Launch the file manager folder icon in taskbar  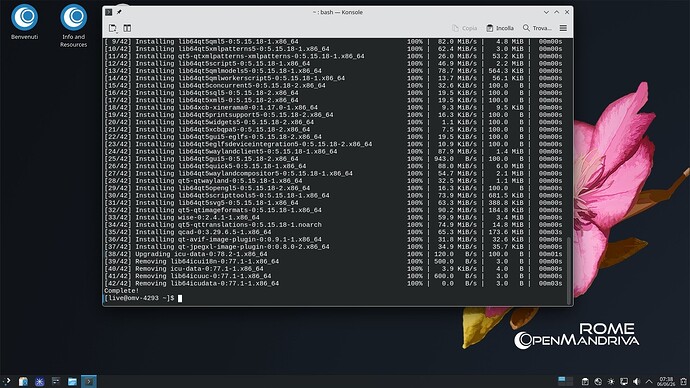[x=72, y=381]
